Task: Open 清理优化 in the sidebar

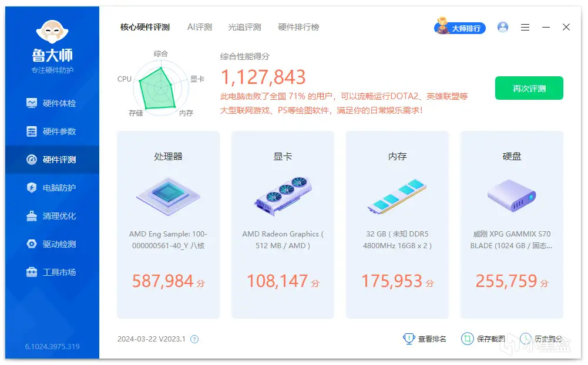Action: tap(52, 216)
